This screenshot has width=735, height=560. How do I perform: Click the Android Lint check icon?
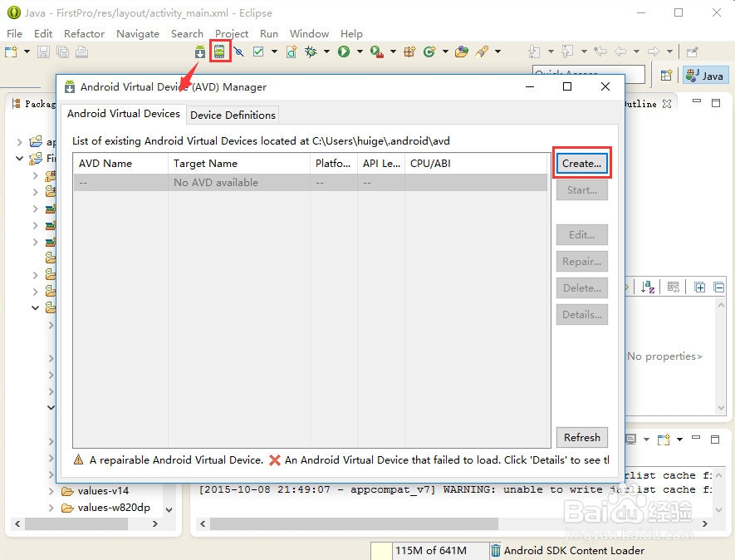(258, 52)
